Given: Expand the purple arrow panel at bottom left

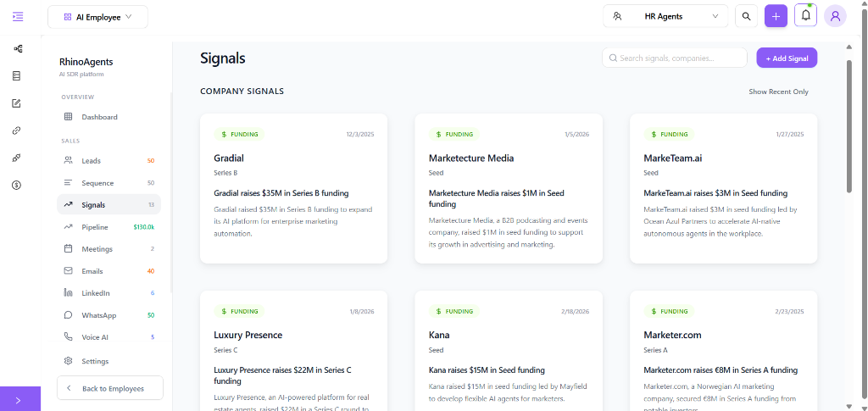Looking at the screenshot, I should click(20, 399).
